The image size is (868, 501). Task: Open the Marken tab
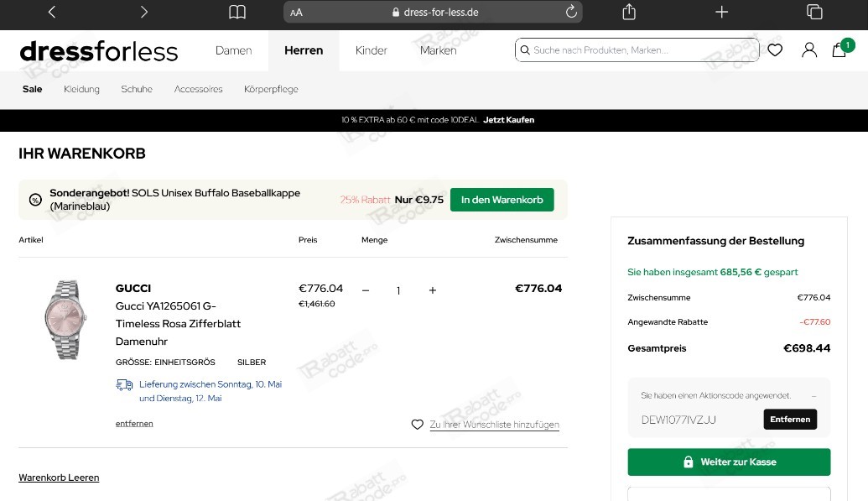[x=438, y=50]
